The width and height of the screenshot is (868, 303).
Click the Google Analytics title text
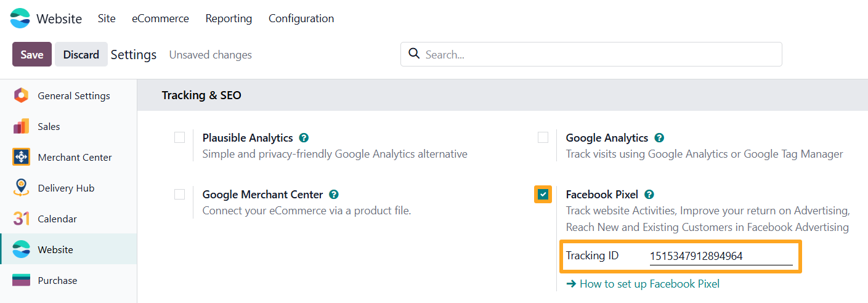point(607,138)
